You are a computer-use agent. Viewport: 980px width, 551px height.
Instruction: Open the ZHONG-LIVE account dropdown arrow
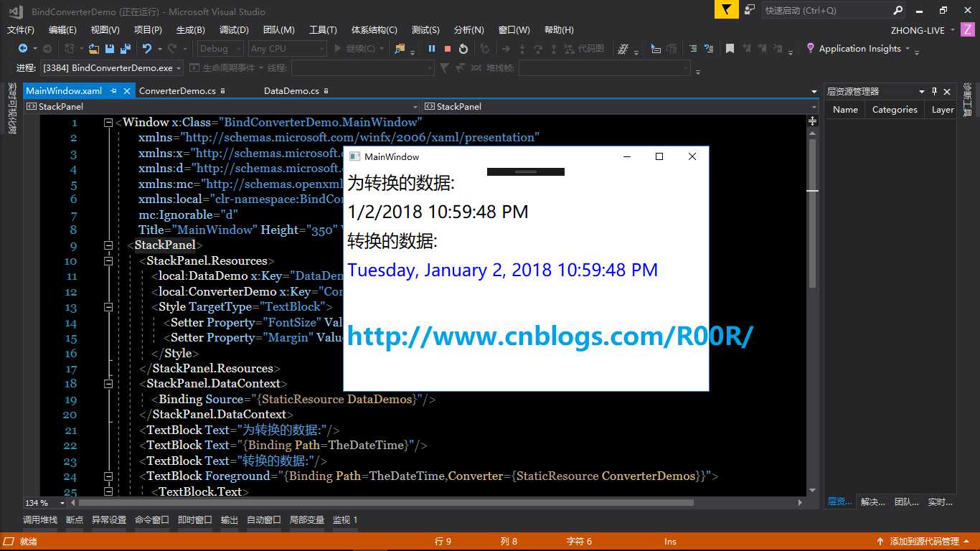coord(952,30)
